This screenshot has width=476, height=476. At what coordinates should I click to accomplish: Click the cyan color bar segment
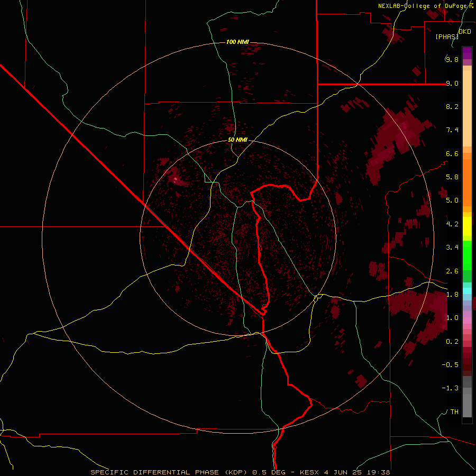467,291
